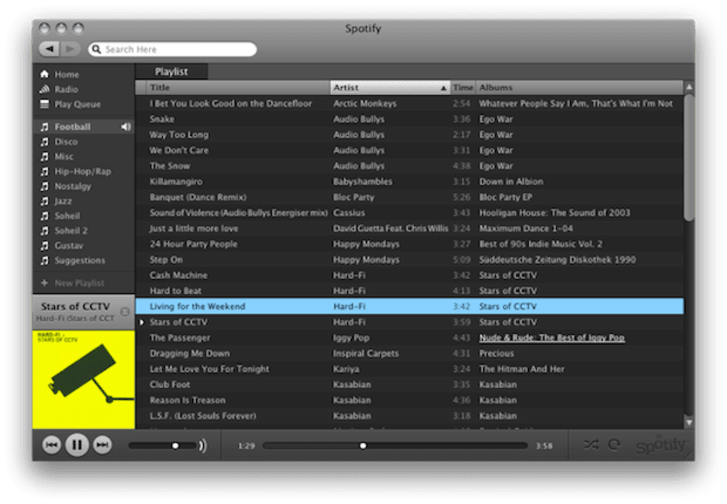
Task: Click the track progress slider knob
Action: click(363, 446)
